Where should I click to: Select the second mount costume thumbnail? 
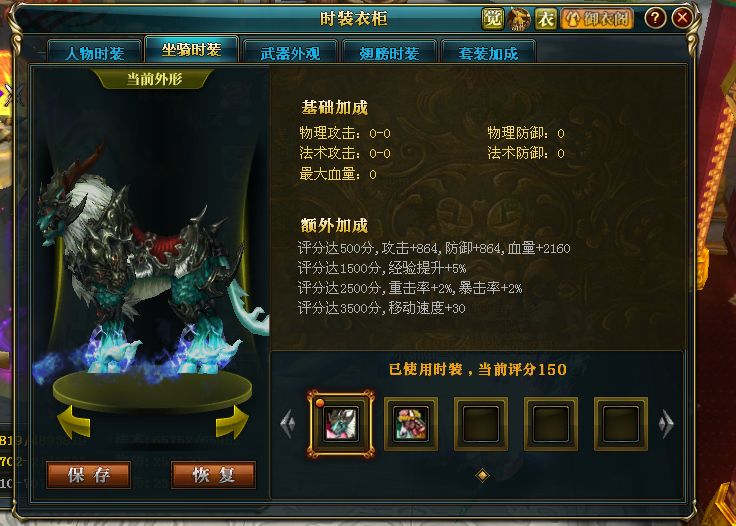[411, 424]
